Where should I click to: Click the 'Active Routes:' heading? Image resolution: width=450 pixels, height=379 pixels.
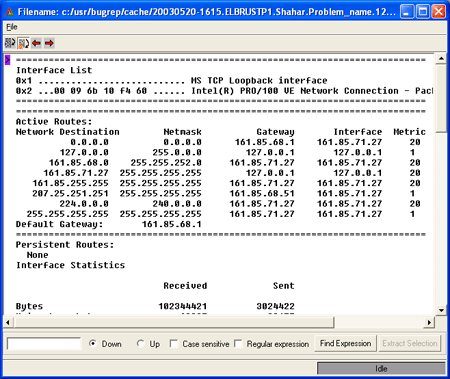(x=54, y=122)
